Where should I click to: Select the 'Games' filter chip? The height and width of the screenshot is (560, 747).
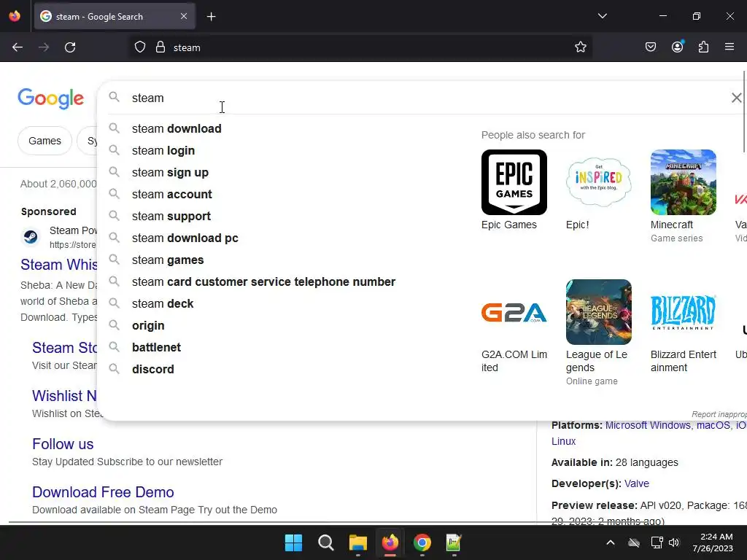(x=44, y=141)
